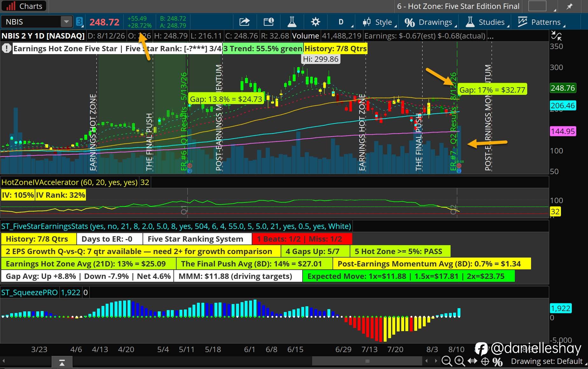The width and height of the screenshot is (588, 369).
Task: Open the Studies menu
Action: click(x=487, y=22)
